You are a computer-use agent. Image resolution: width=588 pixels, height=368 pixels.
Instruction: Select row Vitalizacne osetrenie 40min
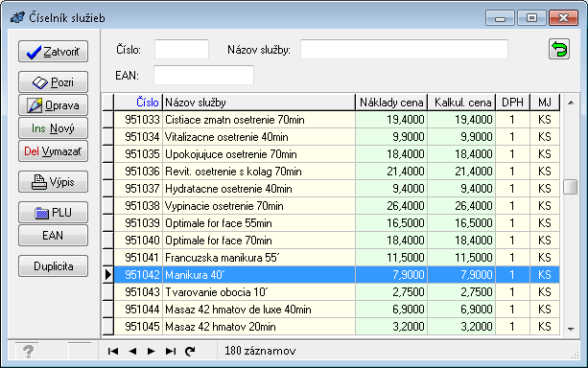click(337, 137)
